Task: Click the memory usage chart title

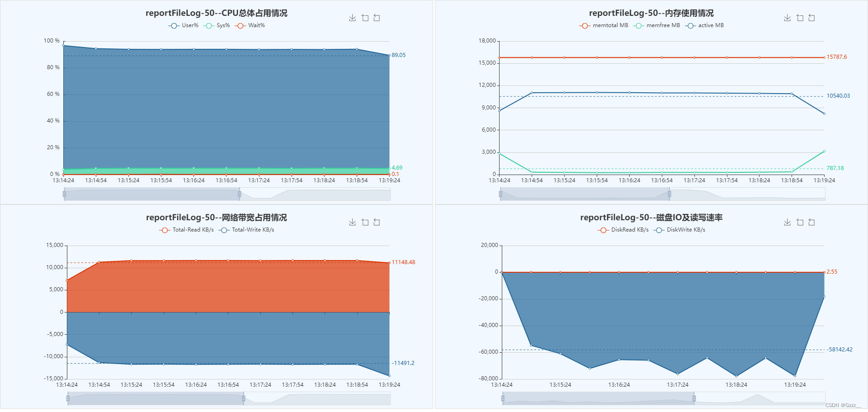Action: (x=651, y=13)
